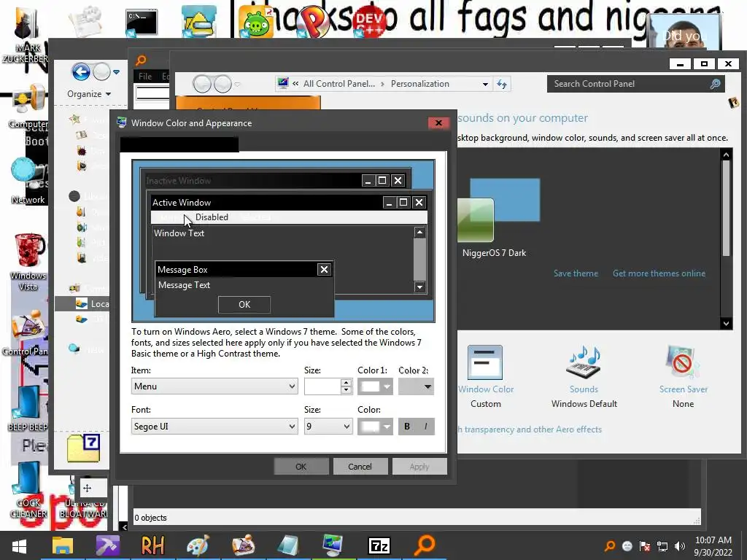
Task: Click the small orange magnifier tray icon
Action: 610,546
